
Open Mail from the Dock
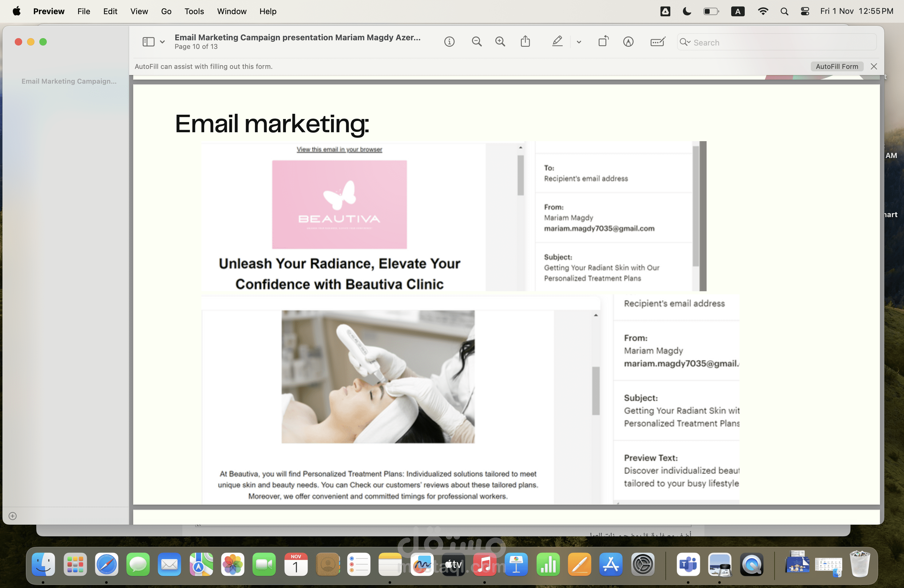click(x=169, y=564)
